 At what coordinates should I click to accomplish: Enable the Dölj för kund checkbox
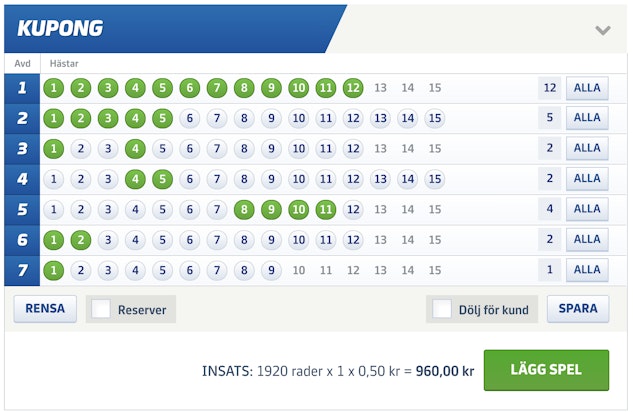point(442,310)
